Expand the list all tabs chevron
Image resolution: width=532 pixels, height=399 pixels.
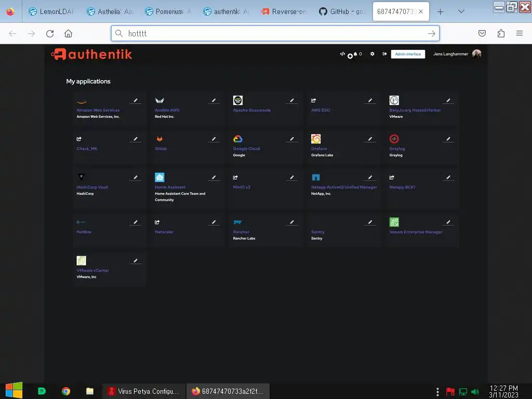click(x=461, y=11)
